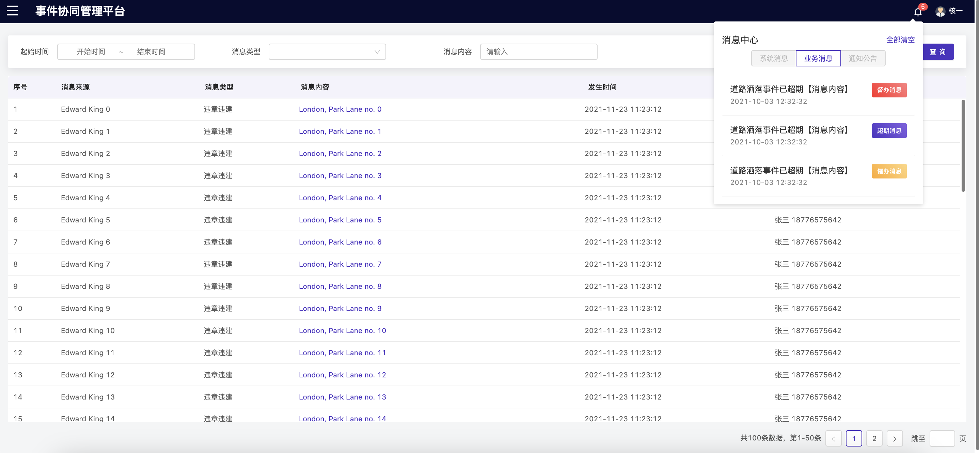The height and width of the screenshot is (453, 980).
Task: Select page 1 in pagination
Action: coord(854,439)
